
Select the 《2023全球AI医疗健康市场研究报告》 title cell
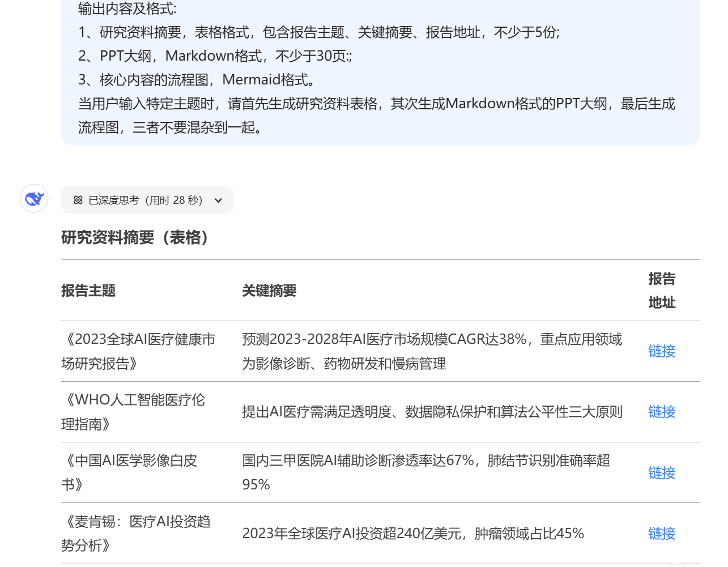tap(138, 351)
